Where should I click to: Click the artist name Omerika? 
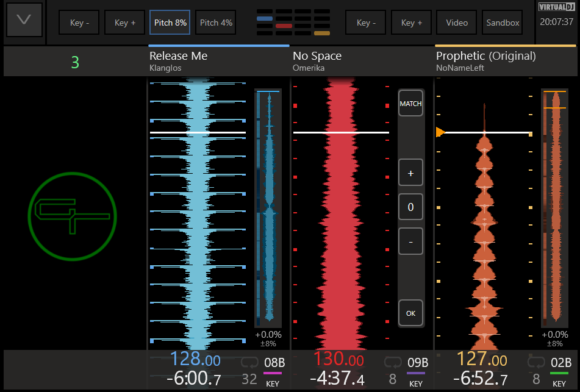point(309,68)
